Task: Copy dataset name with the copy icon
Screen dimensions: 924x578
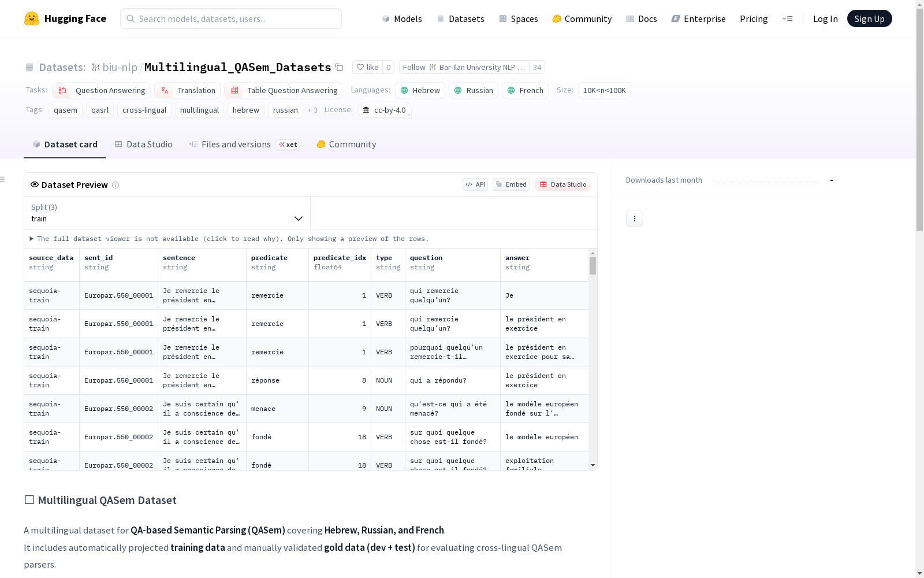Action: (x=339, y=68)
